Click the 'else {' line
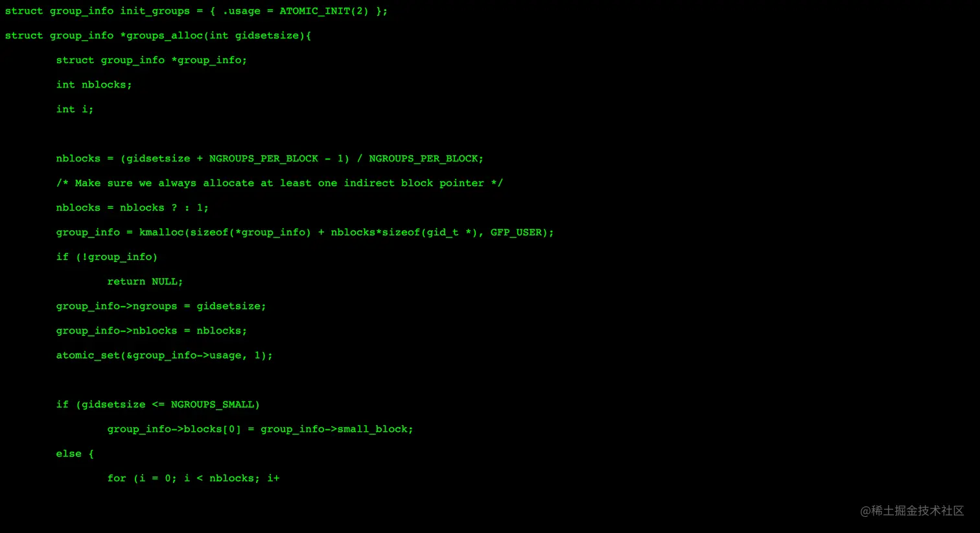The width and height of the screenshot is (980, 533). pyautogui.click(x=75, y=455)
